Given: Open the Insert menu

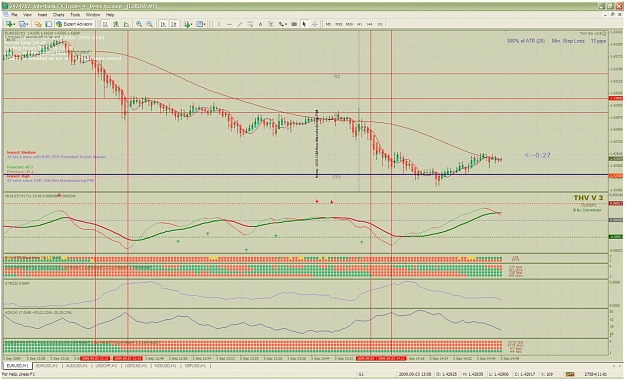Looking at the screenshot, I should pos(42,15).
